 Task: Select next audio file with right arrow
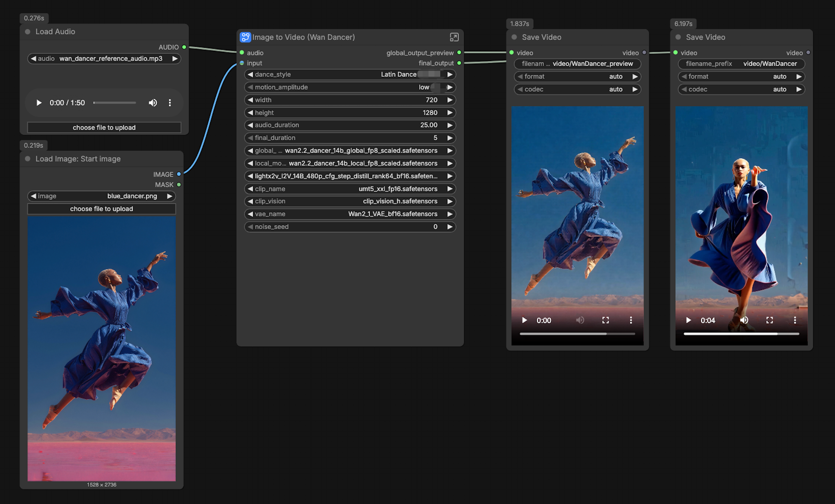tap(175, 59)
